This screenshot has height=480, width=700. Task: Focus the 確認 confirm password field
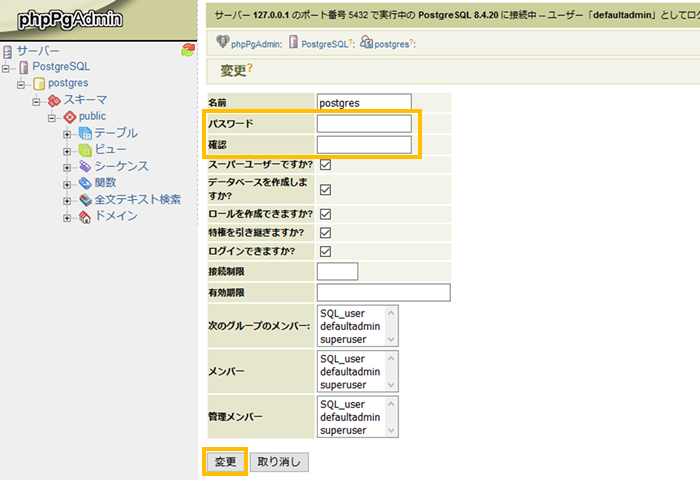pyautogui.click(x=364, y=145)
